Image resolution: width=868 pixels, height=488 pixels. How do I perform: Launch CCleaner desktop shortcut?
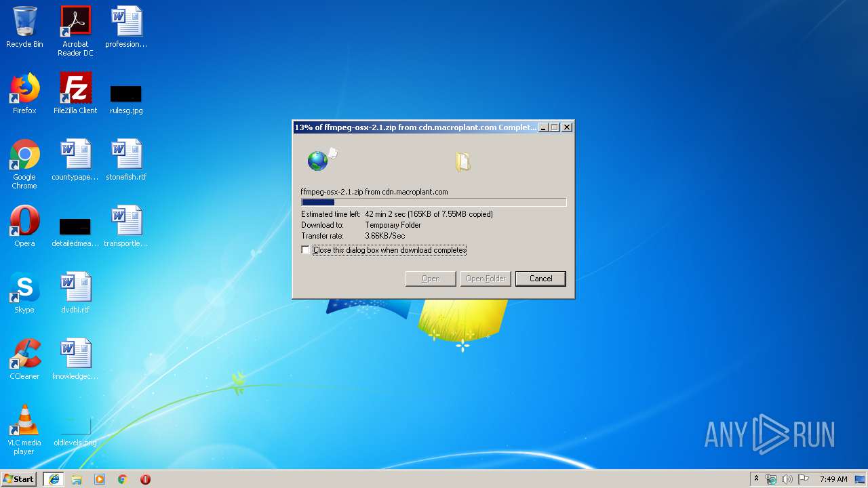pos(24,360)
